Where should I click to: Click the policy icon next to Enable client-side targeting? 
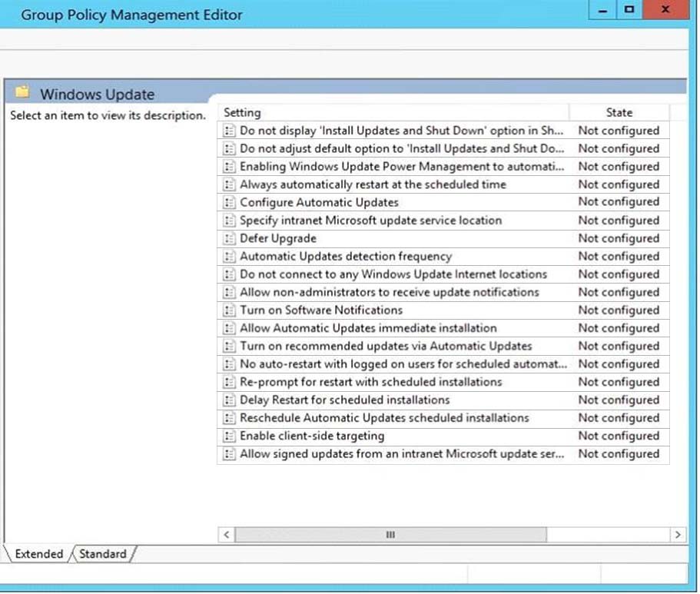[x=229, y=436]
